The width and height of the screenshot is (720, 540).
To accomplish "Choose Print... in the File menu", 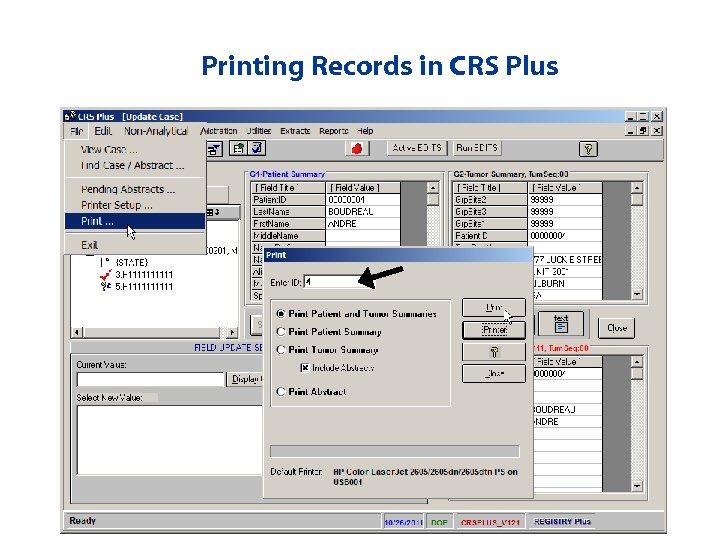I will (135, 221).
